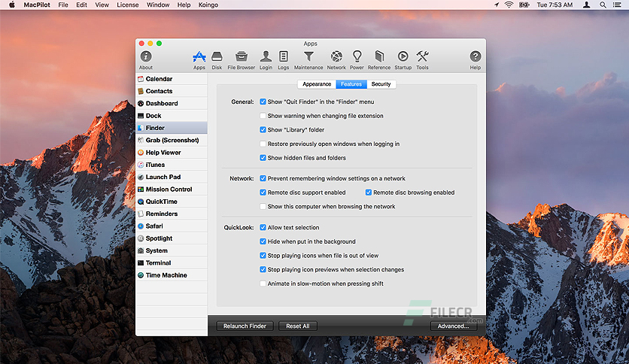
Task: Open the Reference toolbar icon
Action: 378,60
